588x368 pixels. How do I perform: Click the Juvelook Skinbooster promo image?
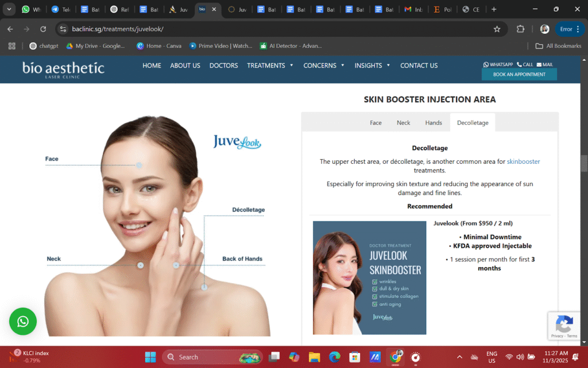pos(369,278)
